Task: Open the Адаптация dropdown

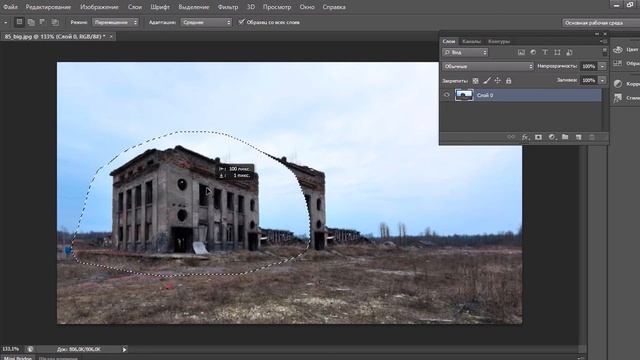Action: [x=206, y=22]
